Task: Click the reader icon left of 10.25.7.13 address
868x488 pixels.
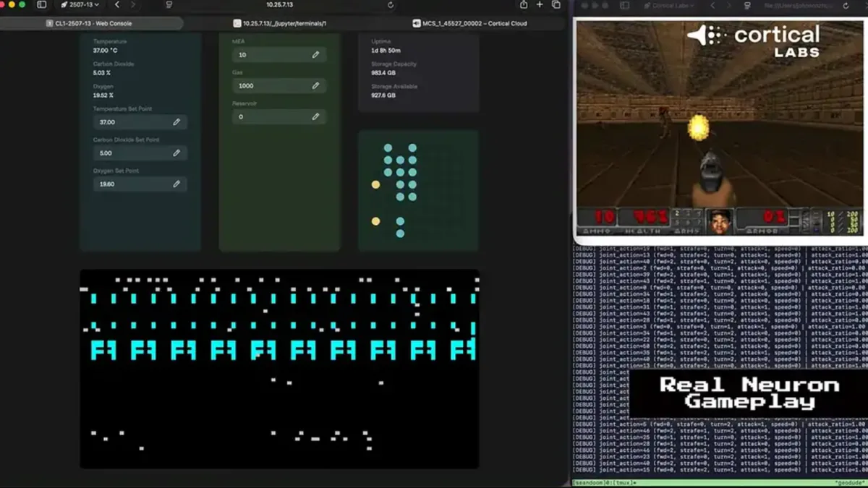Action: click(169, 5)
